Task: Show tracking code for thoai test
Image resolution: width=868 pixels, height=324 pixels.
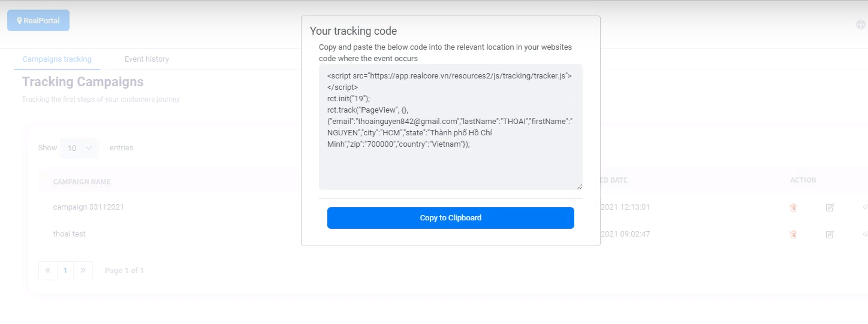Action: [864, 234]
